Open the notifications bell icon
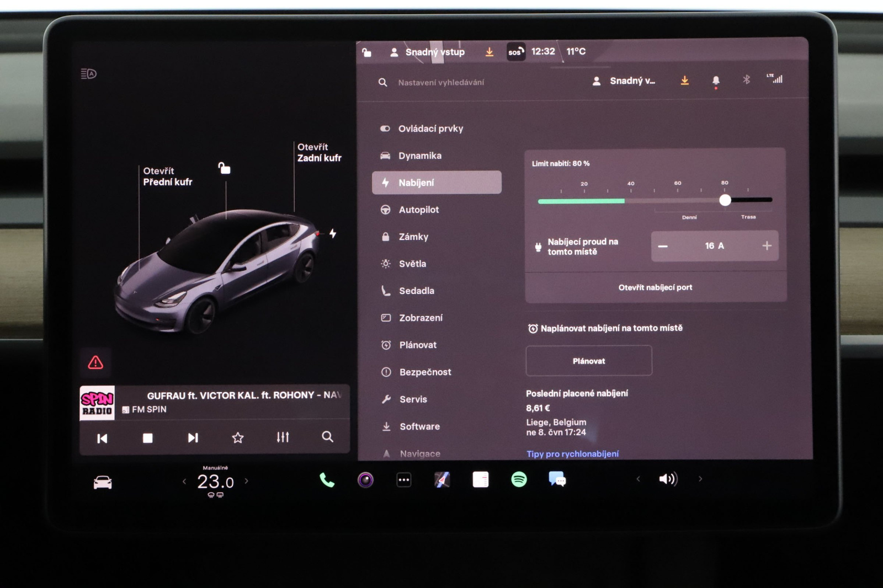 coord(716,81)
